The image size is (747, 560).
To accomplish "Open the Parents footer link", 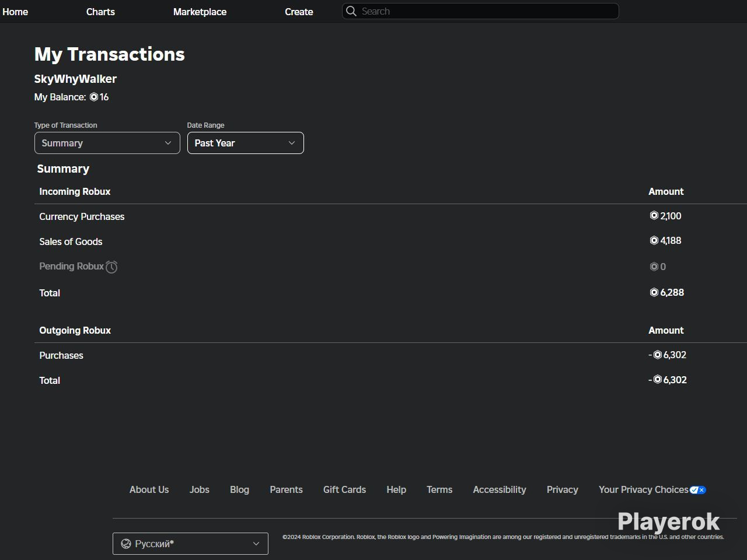I will [286, 490].
